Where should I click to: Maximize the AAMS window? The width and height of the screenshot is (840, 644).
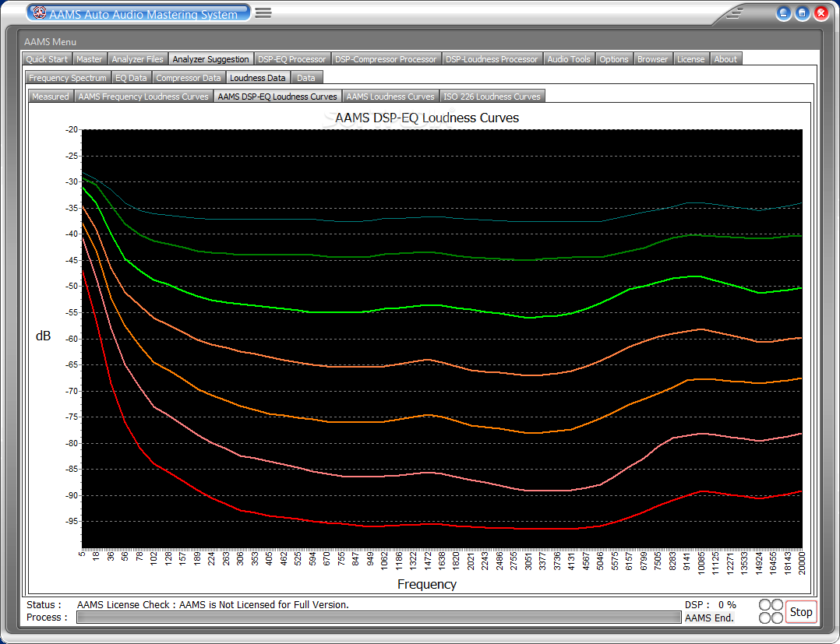(x=802, y=13)
